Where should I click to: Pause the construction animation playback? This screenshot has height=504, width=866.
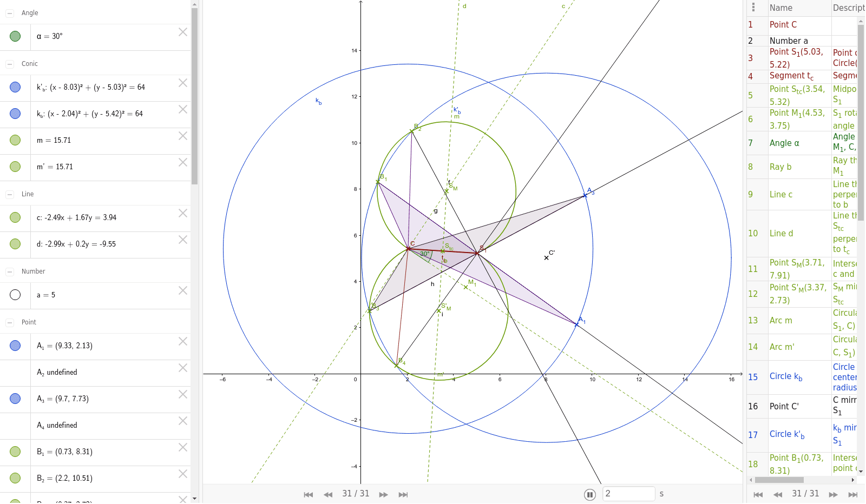[590, 494]
